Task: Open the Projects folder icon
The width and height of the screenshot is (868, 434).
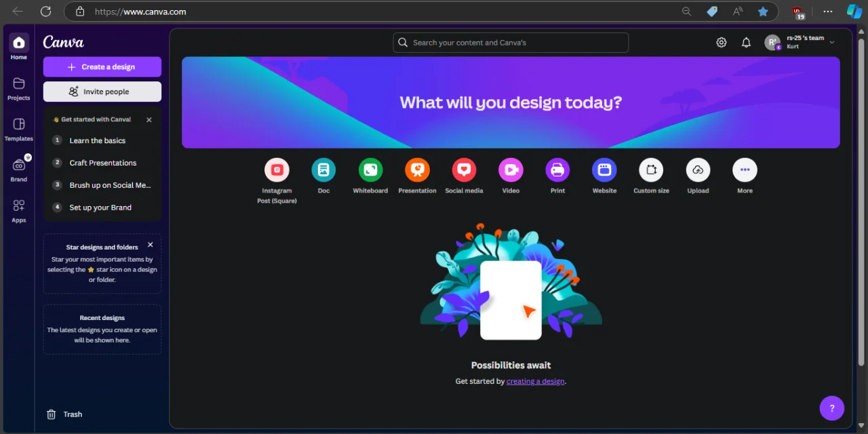Action: [19, 83]
